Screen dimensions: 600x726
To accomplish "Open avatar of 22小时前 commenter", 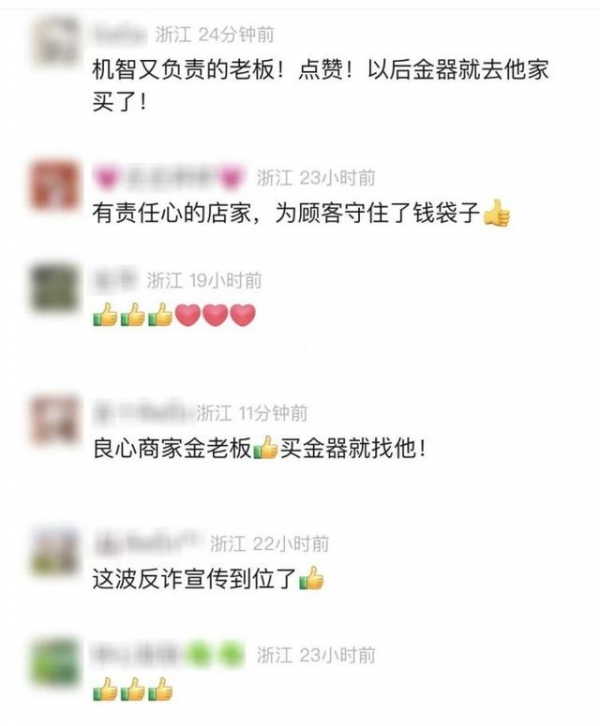I will [x=55, y=551].
